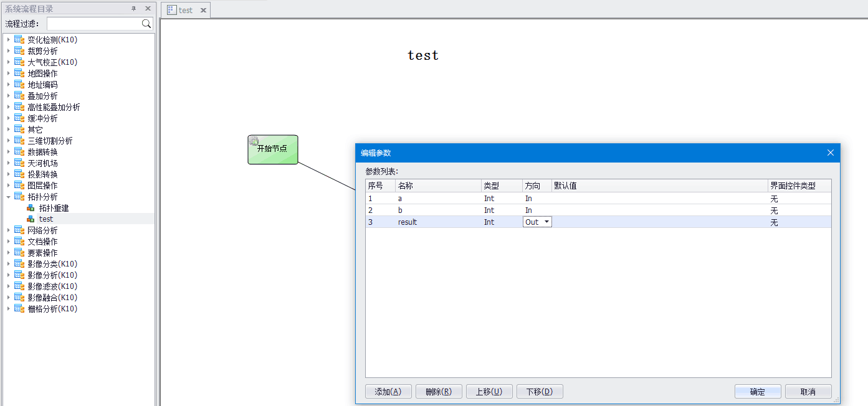Click the 变化检测(K10) folder icon
868x406 pixels.
tap(19, 40)
